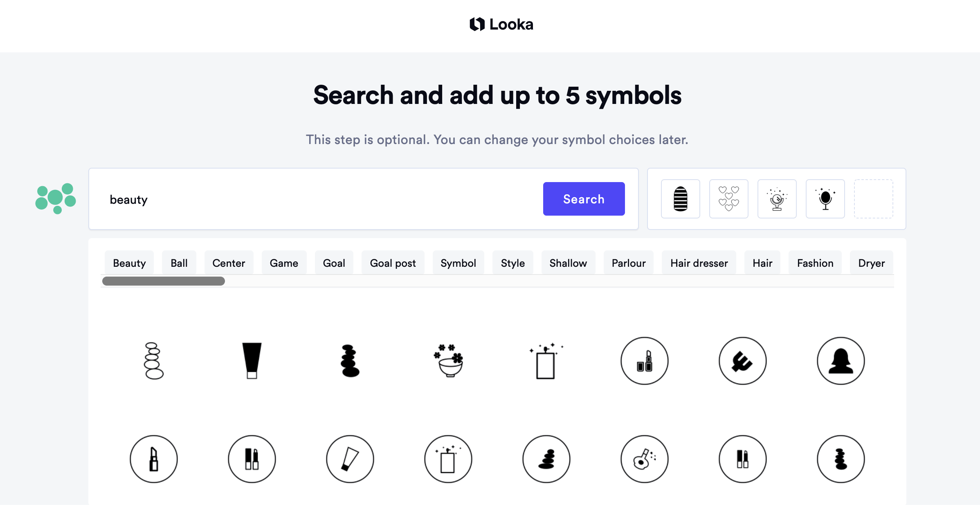
Task: Click the Search button
Action: click(583, 199)
